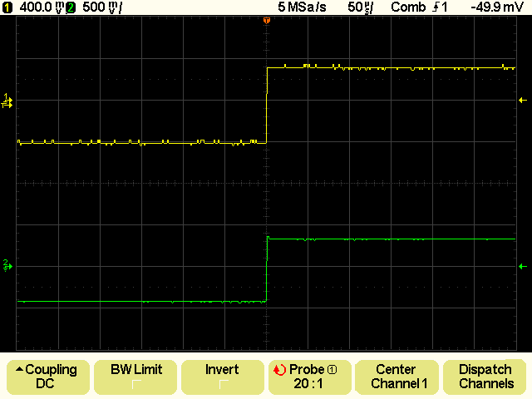532x399 pixels.
Task: Select the Probe 20:1 softkey
Action: (x=309, y=377)
